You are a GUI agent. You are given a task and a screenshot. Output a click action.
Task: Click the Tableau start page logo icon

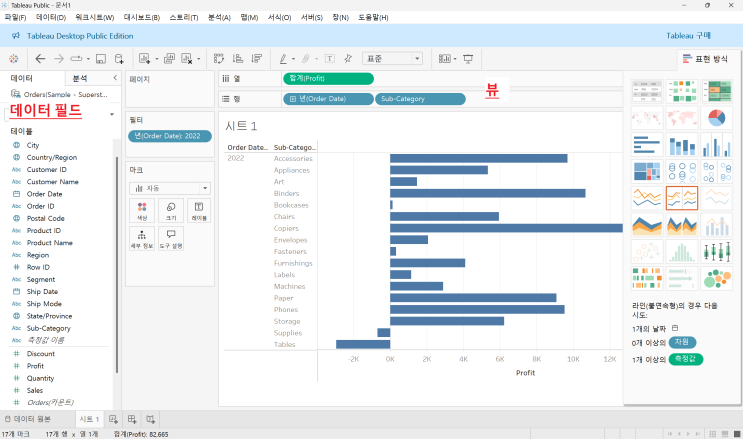pos(14,59)
